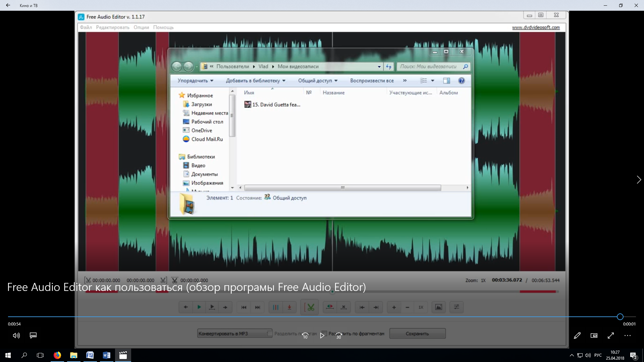This screenshot has width=644, height=362.
Task: Step right with the audio editor arrow
Action: point(225,307)
